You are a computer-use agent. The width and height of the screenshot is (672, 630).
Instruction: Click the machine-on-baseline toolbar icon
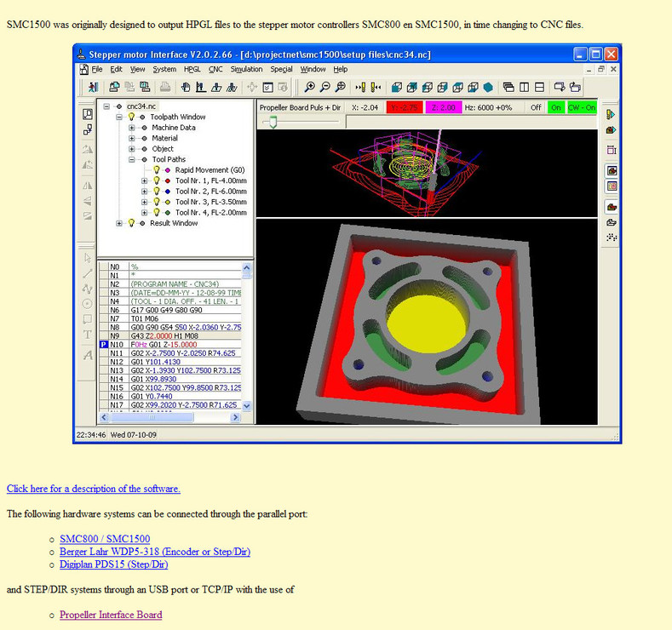[201, 88]
